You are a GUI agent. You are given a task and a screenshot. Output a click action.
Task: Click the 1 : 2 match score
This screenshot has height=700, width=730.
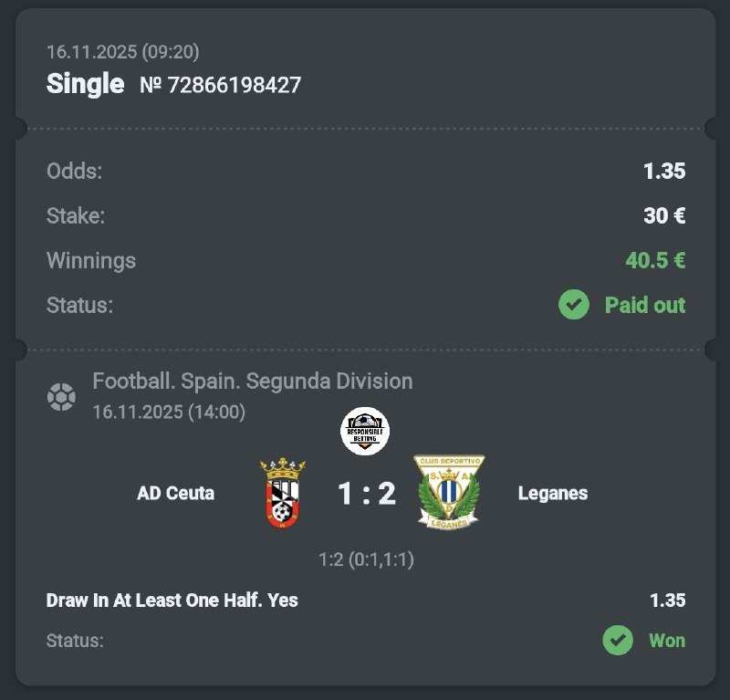point(366,494)
